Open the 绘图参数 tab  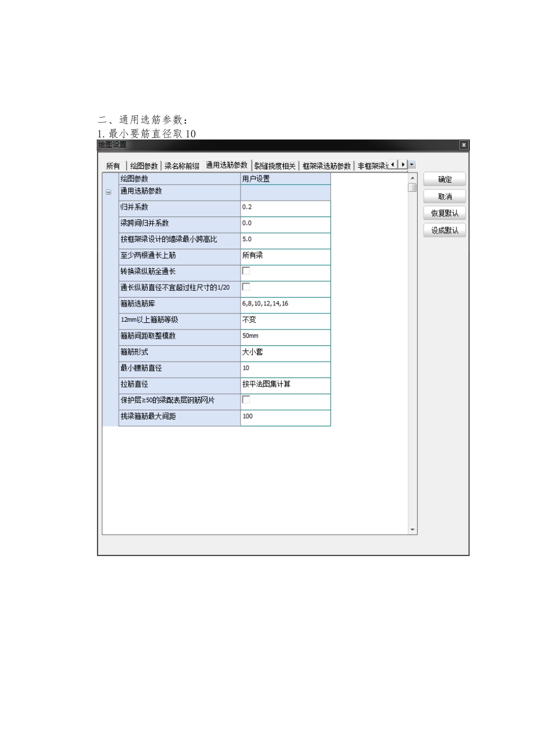tap(144, 166)
